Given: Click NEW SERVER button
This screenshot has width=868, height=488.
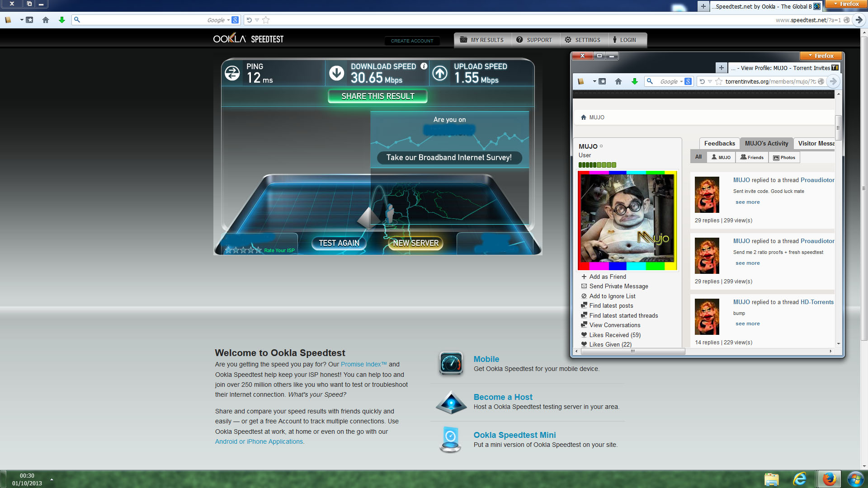Looking at the screenshot, I should 415,243.
